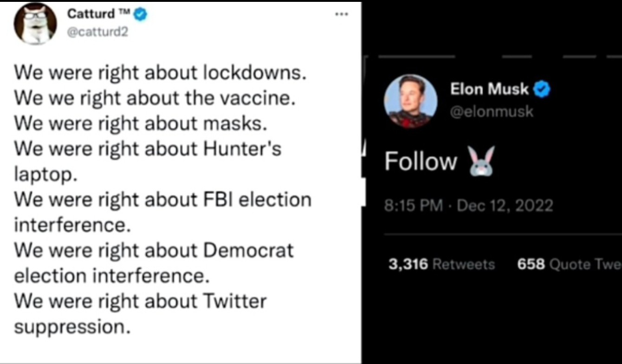Viewport: 622px width, 364px height.
Task: Click the verified badge next to Catturd
Action: [x=140, y=15]
